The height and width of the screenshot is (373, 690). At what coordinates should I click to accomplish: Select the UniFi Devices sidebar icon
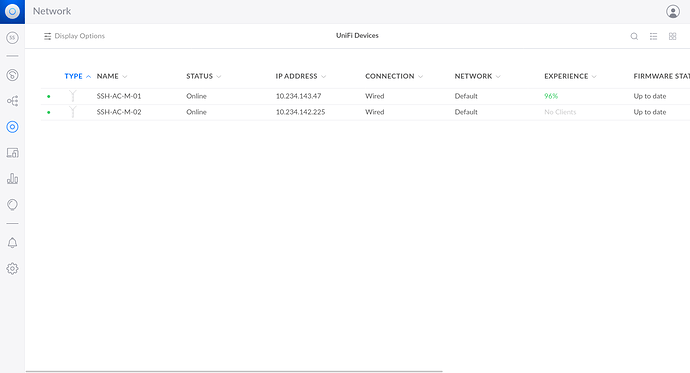[12, 127]
